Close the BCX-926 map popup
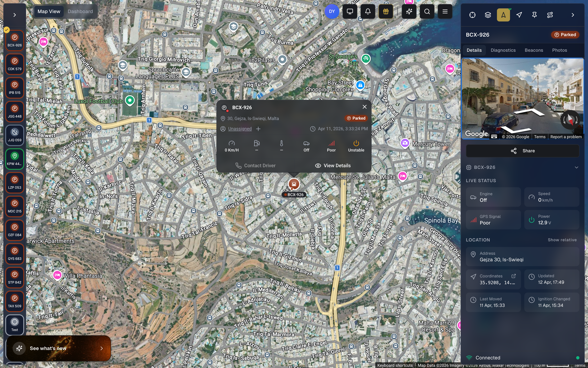Viewport: 588px width, 368px height. (x=364, y=107)
